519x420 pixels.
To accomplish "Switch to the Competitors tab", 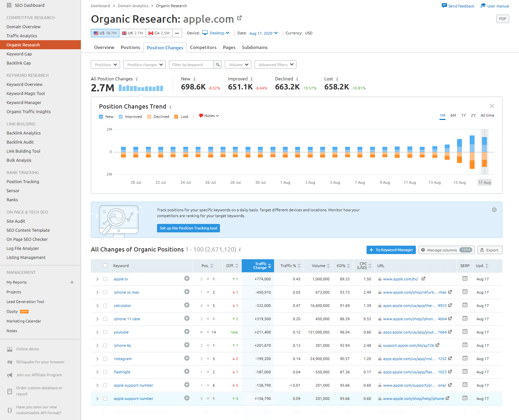I will tap(203, 47).
